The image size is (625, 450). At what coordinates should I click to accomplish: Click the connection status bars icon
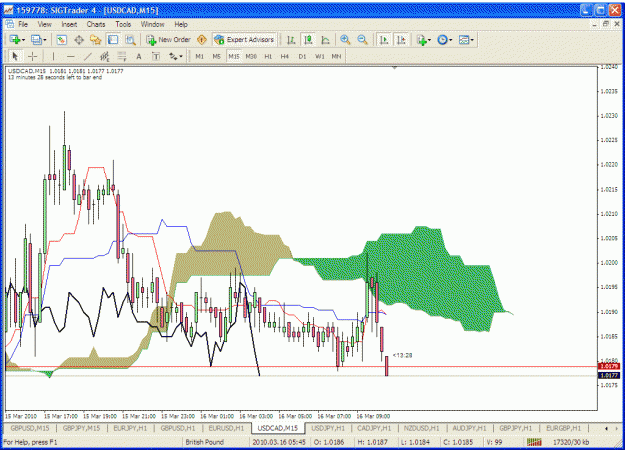tap(534, 442)
